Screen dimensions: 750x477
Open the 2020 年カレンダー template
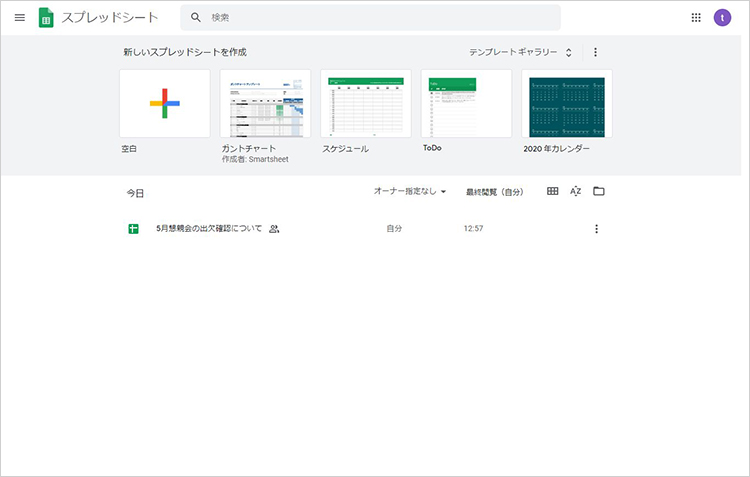(x=567, y=103)
